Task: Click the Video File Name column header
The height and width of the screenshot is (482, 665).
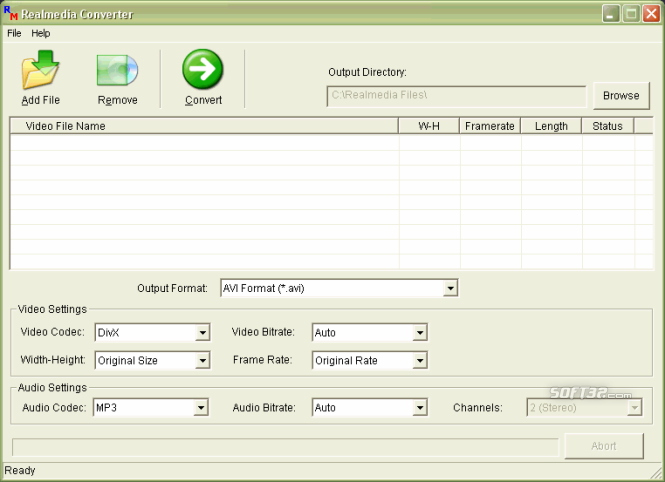Action: point(204,126)
